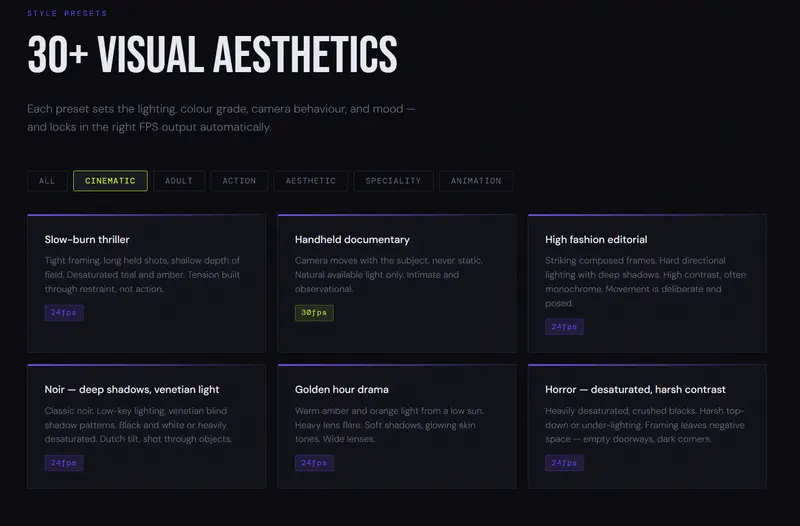The width and height of the screenshot is (800, 526).
Task: Click 24fps badge on Golden hour drama
Action: 314,463
